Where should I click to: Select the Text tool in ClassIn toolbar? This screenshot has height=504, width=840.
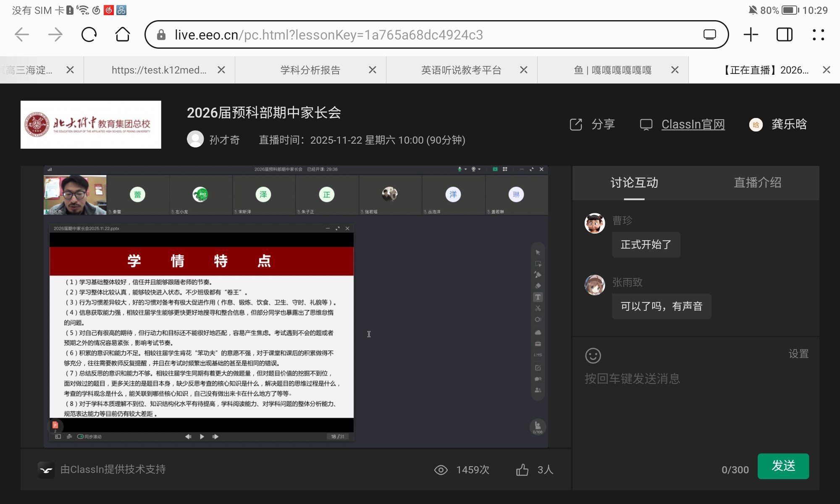pyautogui.click(x=538, y=297)
